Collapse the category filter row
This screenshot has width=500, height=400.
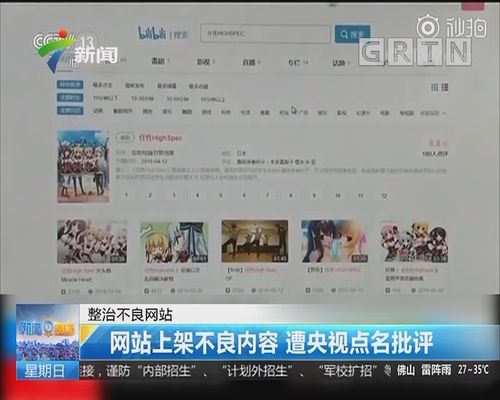pyautogui.click(x=433, y=113)
